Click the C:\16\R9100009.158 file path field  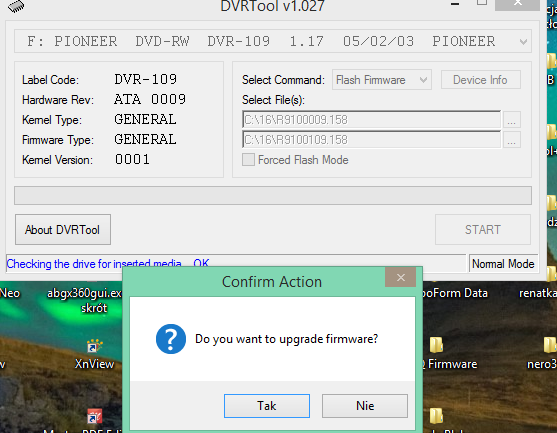(372, 120)
